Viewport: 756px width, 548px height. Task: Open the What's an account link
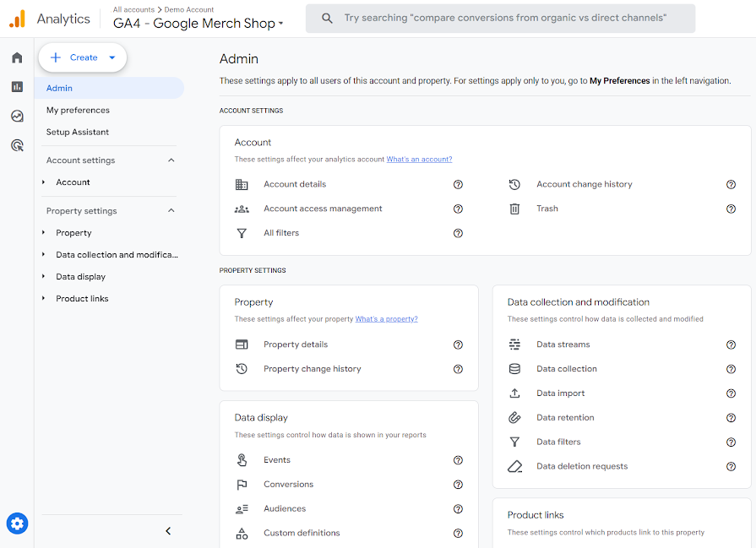click(x=419, y=159)
